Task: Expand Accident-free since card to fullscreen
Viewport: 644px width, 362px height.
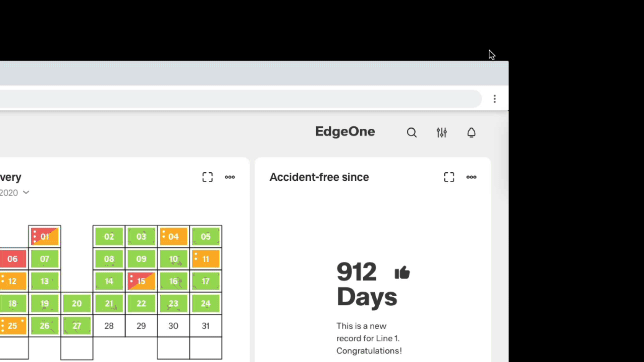Action: pyautogui.click(x=449, y=177)
